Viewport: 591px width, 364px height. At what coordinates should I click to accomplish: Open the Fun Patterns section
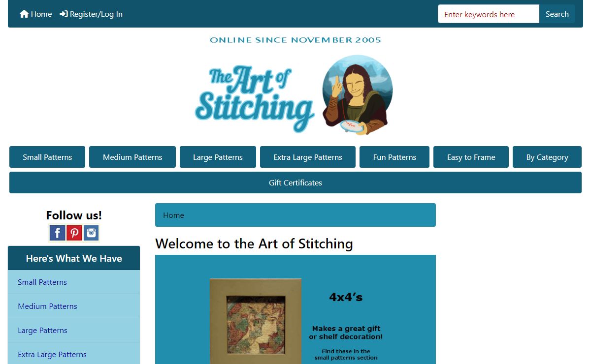[x=394, y=157]
